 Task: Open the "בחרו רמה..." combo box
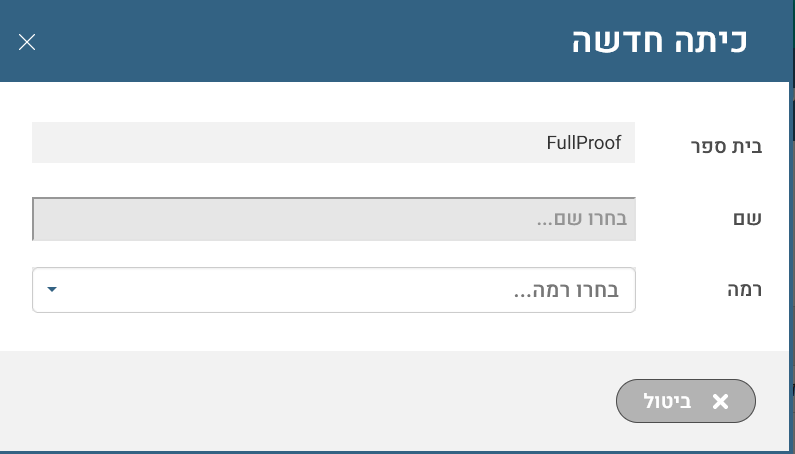[334, 291]
